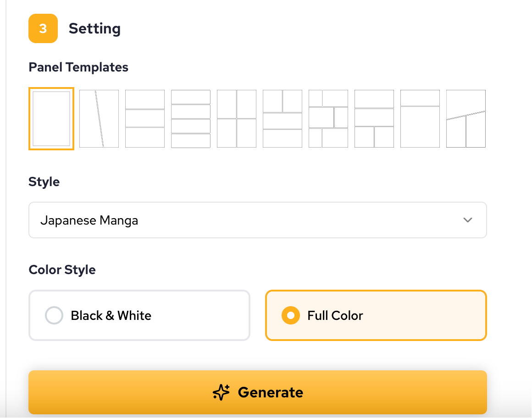Select the template with large top panel
532x418 pixels.
pos(420,118)
